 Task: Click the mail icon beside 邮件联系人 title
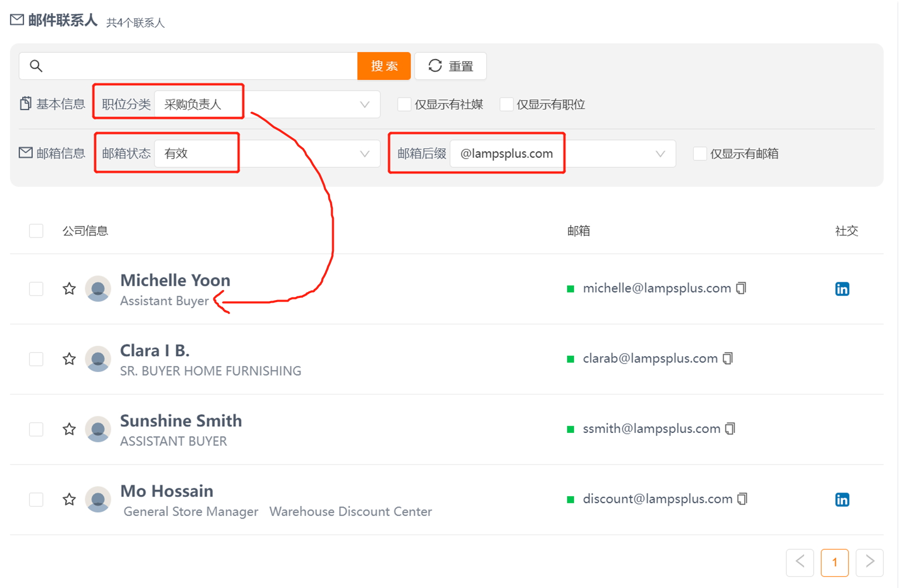pos(17,20)
